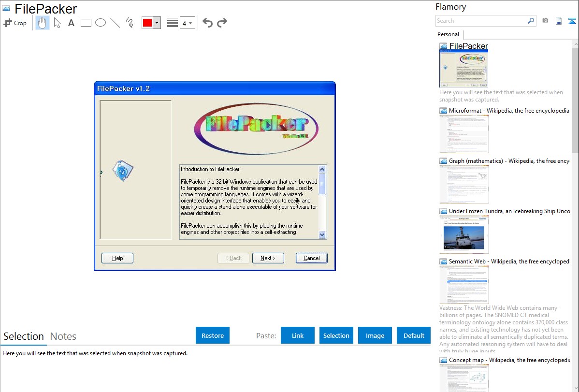579x392 pixels.
Task: Click the Restore button
Action: [213, 335]
